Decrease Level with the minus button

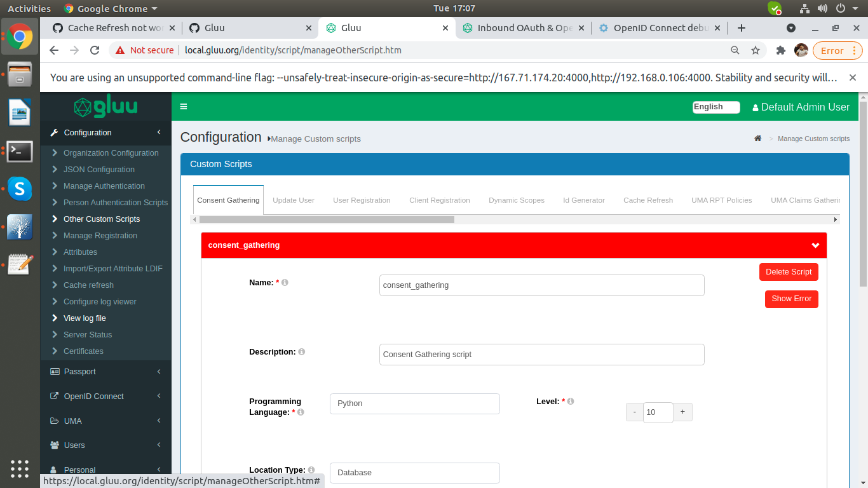pyautogui.click(x=635, y=412)
